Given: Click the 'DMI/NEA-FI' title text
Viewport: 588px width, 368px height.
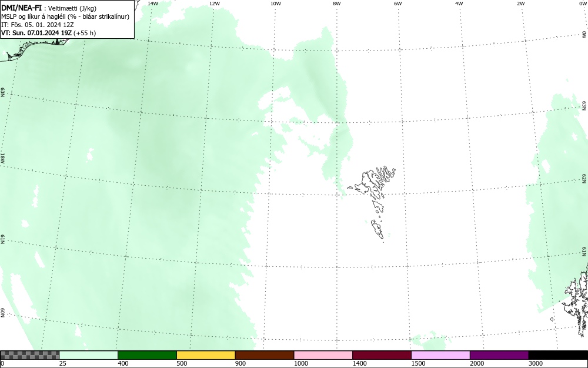Looking at the screenshot, I should (x=21, y=8).
